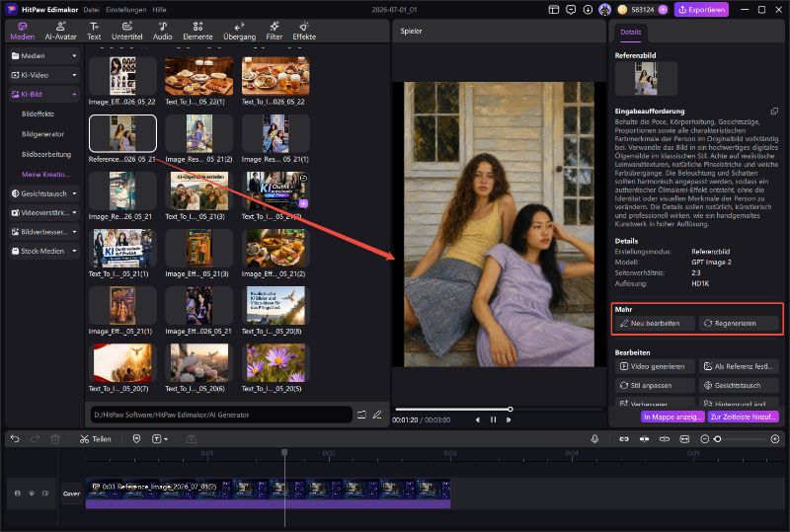Screen dimensions: 790x532
Task: Click the Teilen split scissors tool
Action: (95, 439)
